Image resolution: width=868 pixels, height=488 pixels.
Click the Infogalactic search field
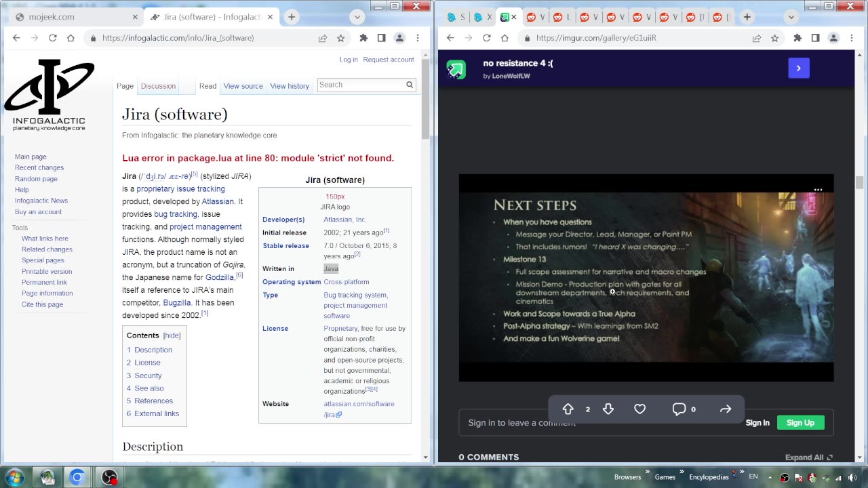pyautogui.click(x=361, y=85)
